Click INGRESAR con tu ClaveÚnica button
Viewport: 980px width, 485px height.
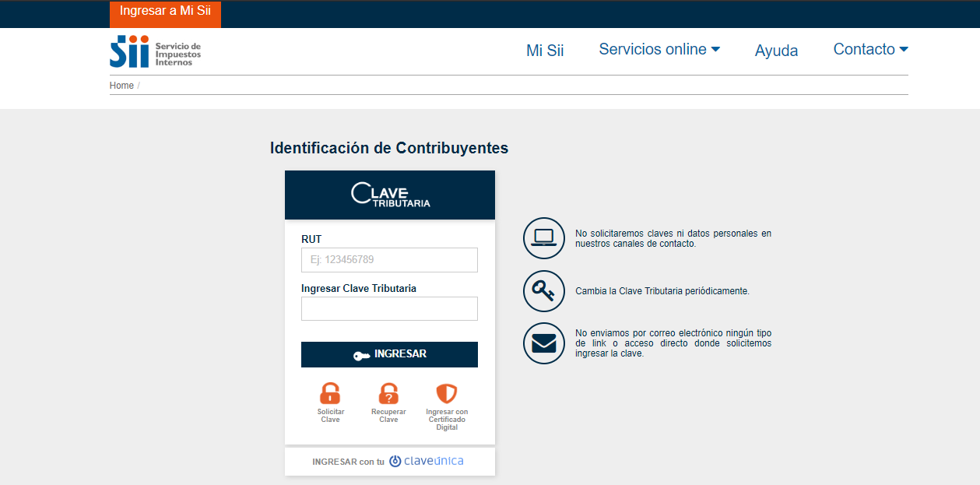click(390, 462)
